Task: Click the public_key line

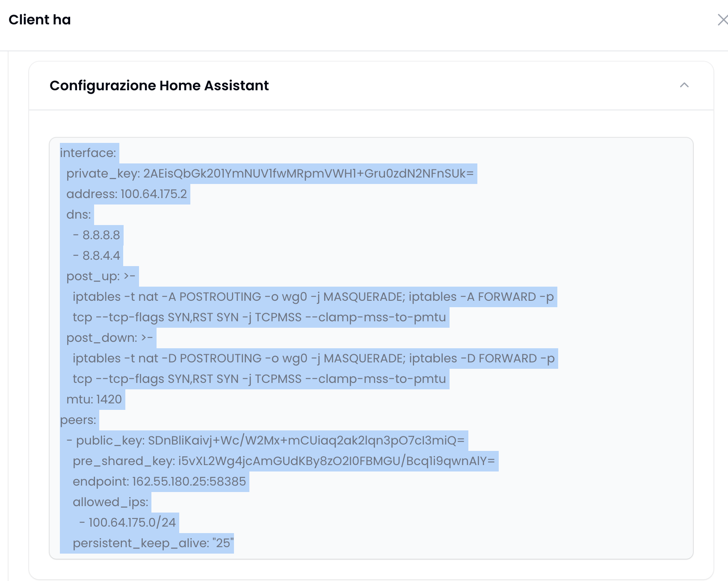Action: pos(266,440)
